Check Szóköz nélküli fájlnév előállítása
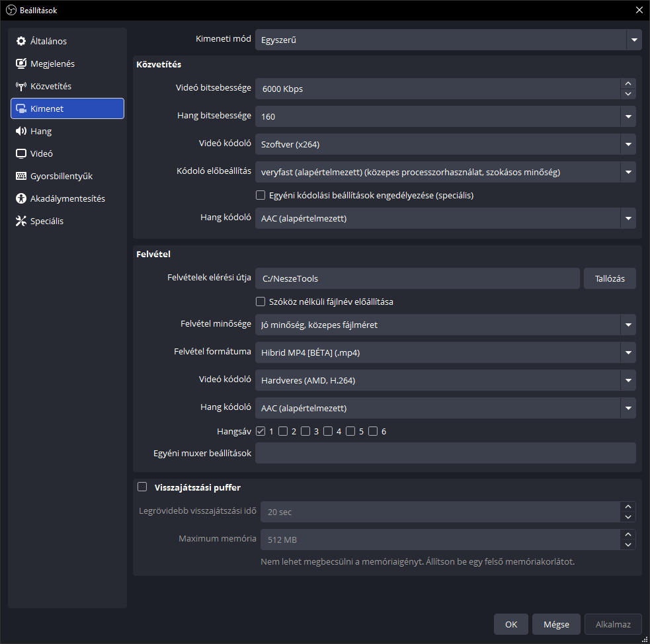 261,302
